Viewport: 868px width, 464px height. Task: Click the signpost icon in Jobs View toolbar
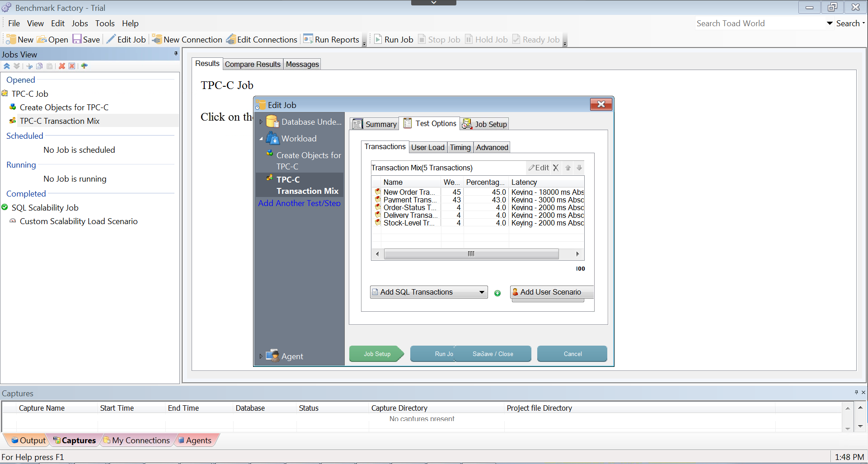84,66
